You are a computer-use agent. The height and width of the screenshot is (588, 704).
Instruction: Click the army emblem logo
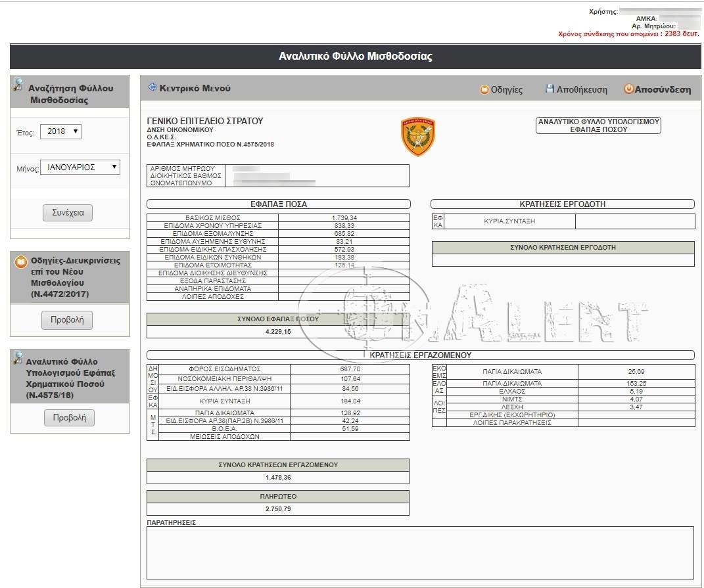418,137
